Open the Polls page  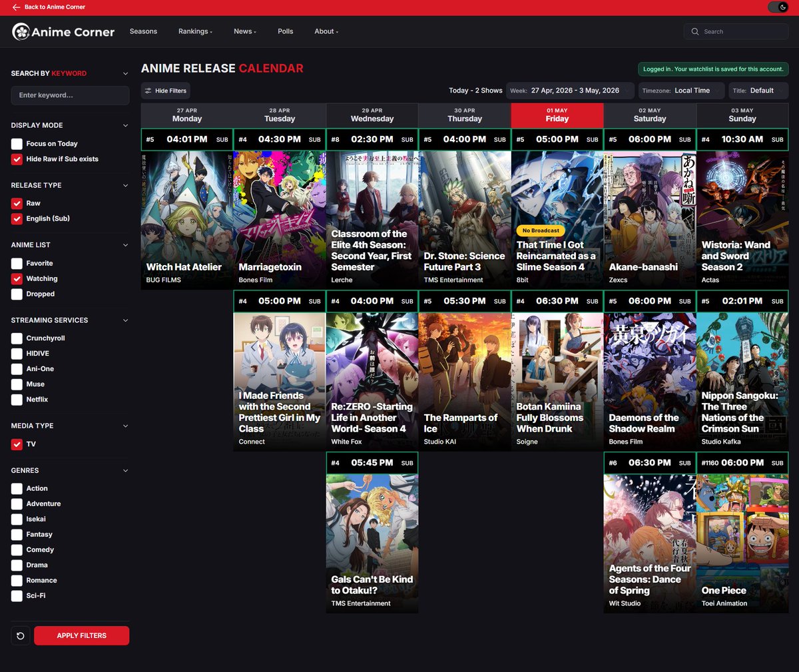coord(286,31)
